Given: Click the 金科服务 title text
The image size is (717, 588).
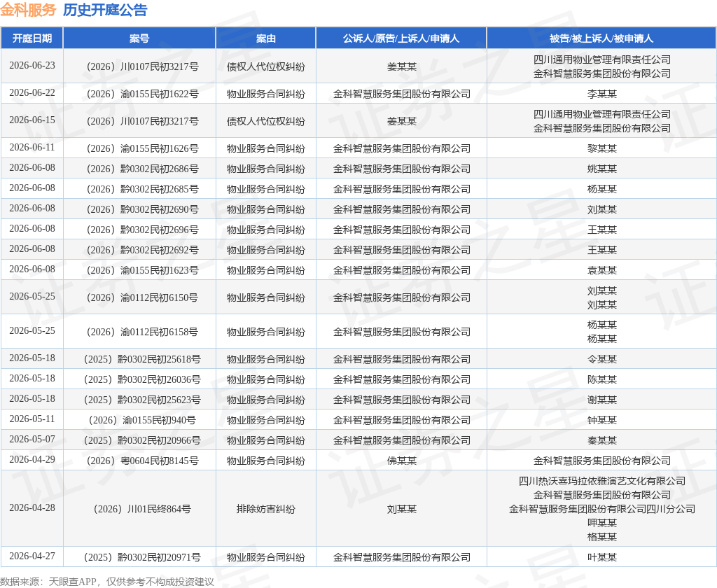Looking at the screenshot, I should tap(28, 10).
